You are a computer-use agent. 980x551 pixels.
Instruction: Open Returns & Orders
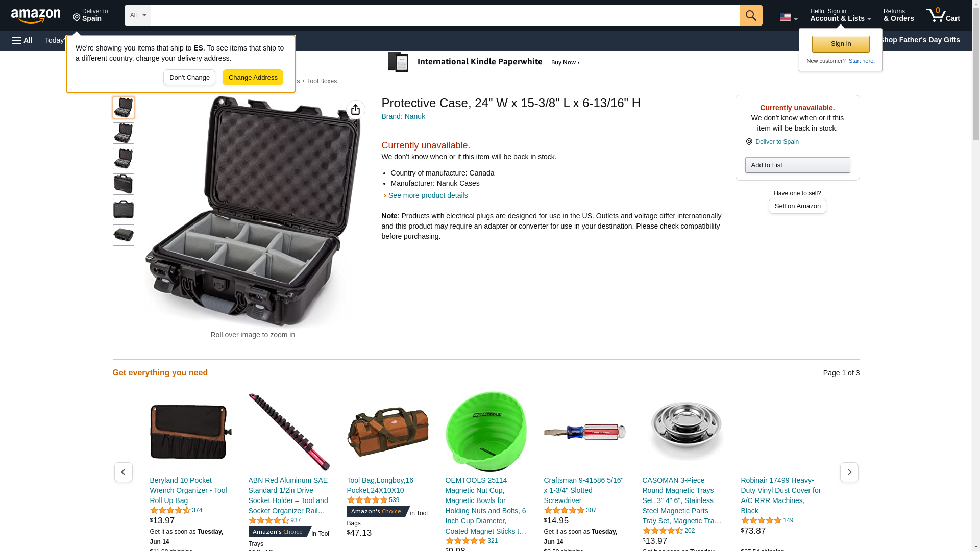898,15
